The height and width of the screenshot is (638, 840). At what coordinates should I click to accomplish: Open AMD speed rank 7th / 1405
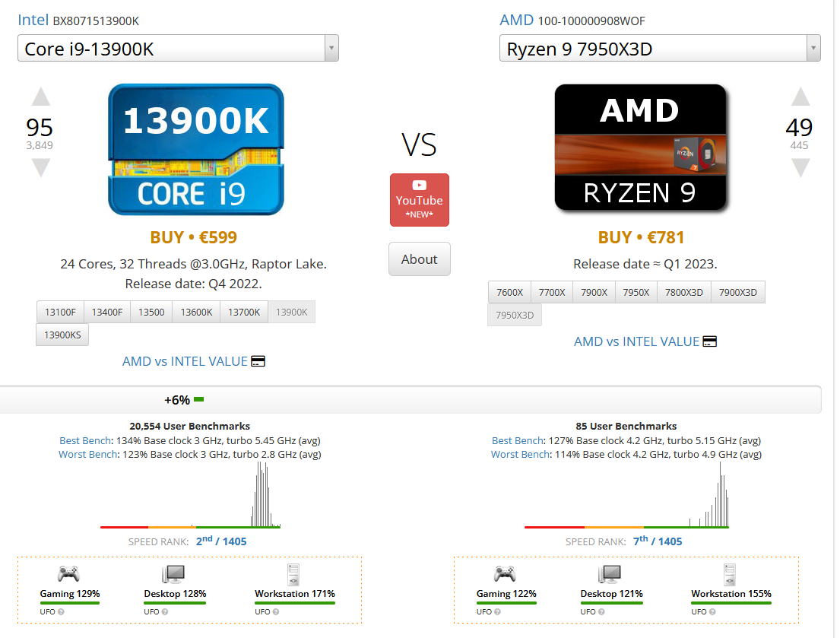658,541
